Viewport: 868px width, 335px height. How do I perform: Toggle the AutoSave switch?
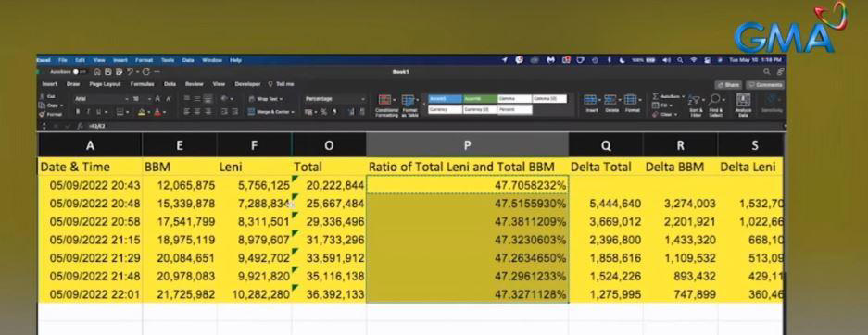click(x=81, y=72)
